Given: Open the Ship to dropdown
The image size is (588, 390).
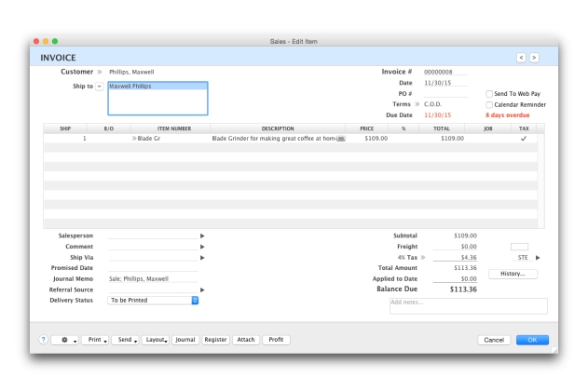Looking at the screenshot, I should tap(99, 87).
